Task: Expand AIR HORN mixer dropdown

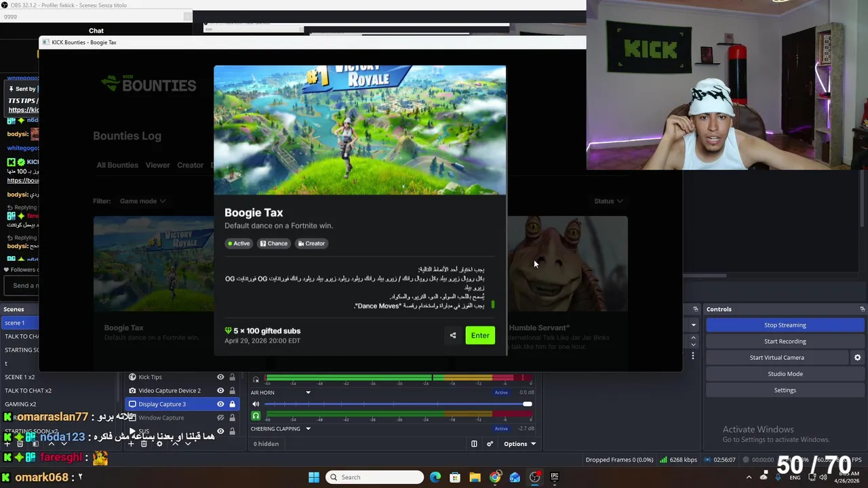Action: (308, 392)
